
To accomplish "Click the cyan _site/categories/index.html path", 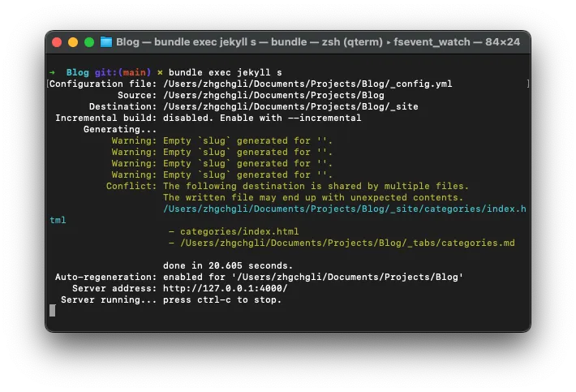I will [x=345, y=209].
